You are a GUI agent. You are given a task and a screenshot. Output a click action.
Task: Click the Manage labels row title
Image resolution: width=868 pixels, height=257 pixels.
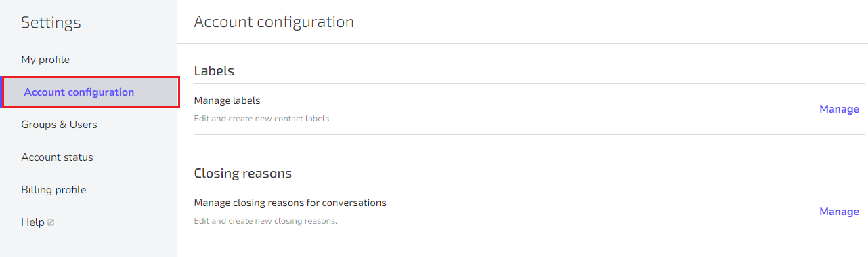click(227, 100)
